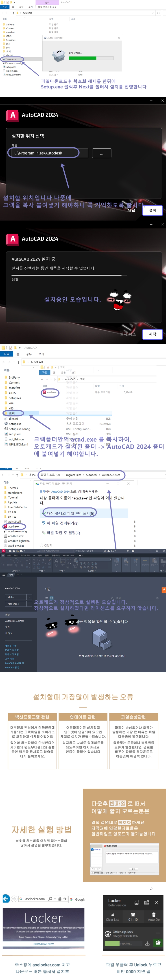Screen dimensions: 166x980
Task: Open the acad.exe file in nested 크랙 window
Action: [50, 392]
